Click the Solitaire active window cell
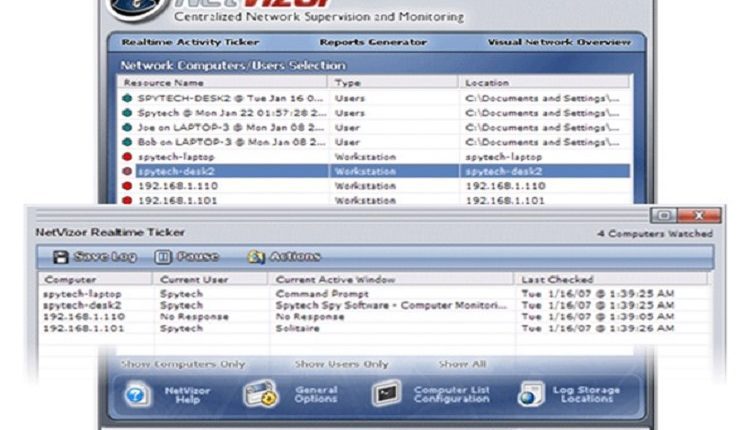 point(298,328)
